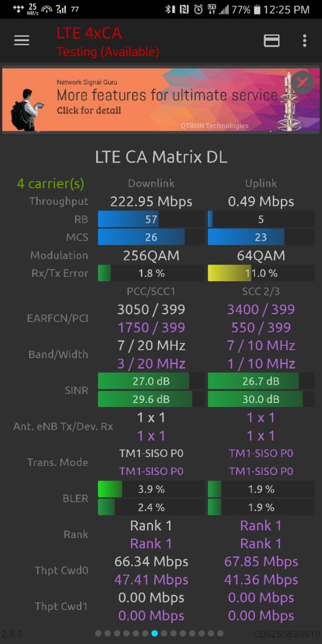The width and height of the screenshot is (322, 644).
Task: Open the hamburger navigation menu
Action: point(22,40)
